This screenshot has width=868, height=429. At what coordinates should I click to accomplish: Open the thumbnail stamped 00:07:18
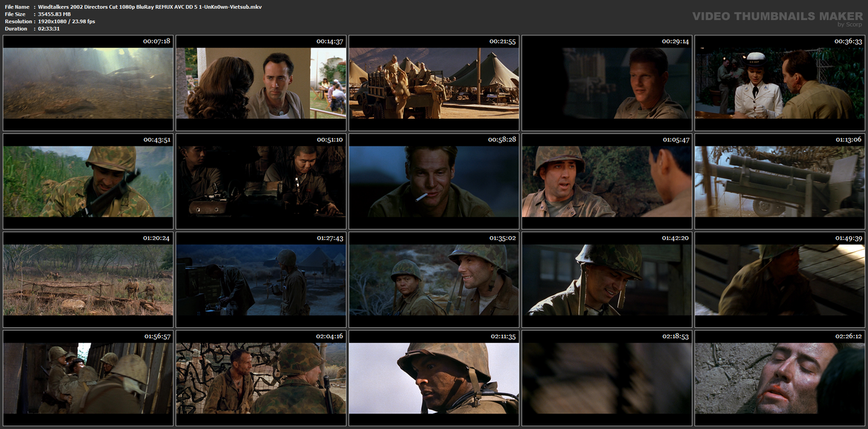click(88, 83)
